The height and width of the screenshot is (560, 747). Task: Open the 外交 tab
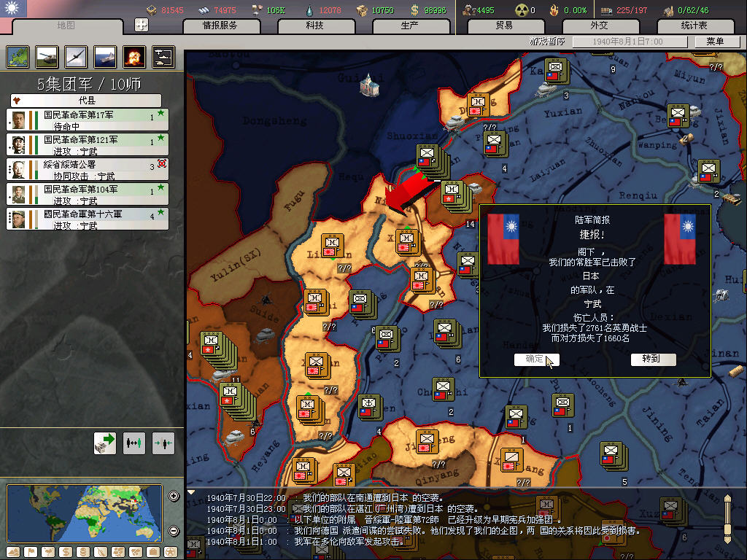(x=599, y=26)
